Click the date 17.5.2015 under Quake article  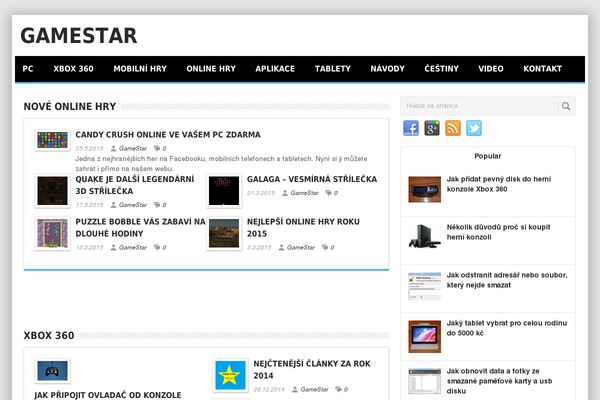pyautogui.click(x=89, y=205)
